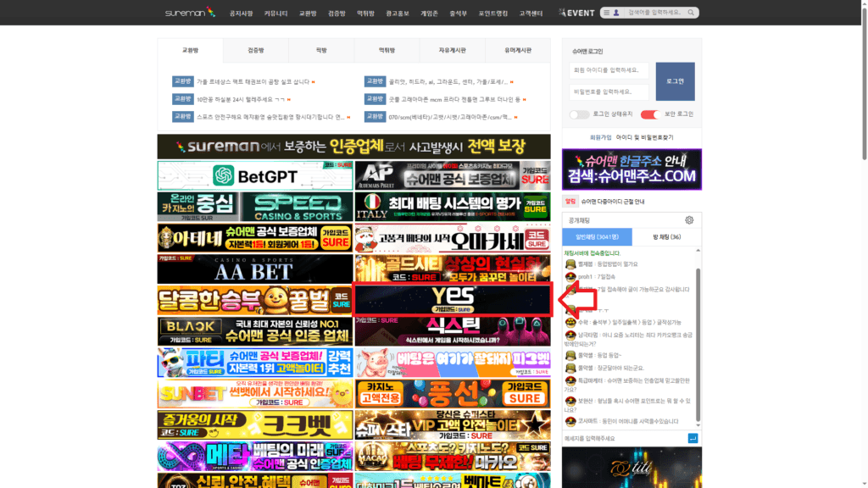This screenshot has height=488, width=868.
Task: Click the red 알림 badge icon
Action: [x=569, y=201]
